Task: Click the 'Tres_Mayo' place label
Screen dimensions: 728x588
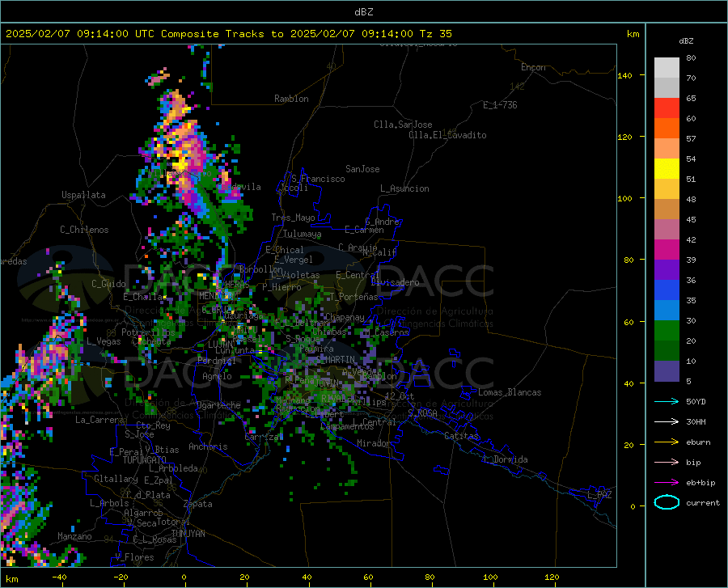Action: coord(293,218)
